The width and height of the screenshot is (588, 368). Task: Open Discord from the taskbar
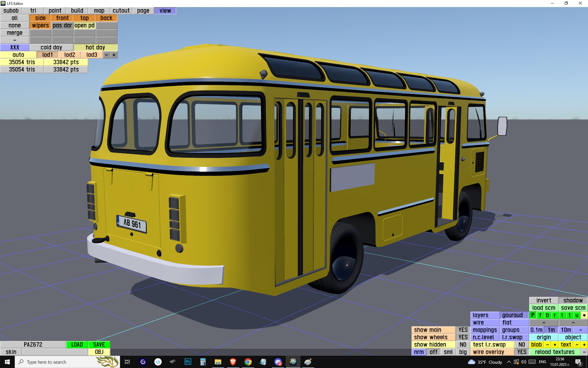[x=278, y=362]
